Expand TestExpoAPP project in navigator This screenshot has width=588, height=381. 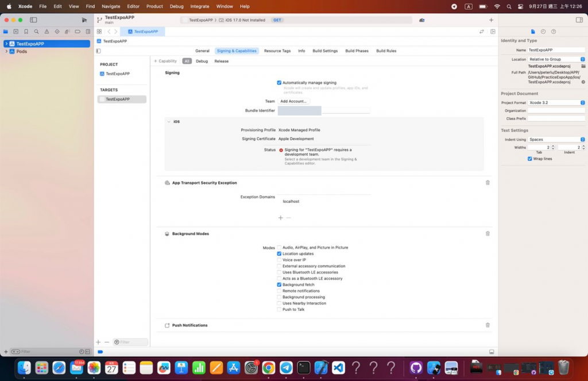pos(6,44)
